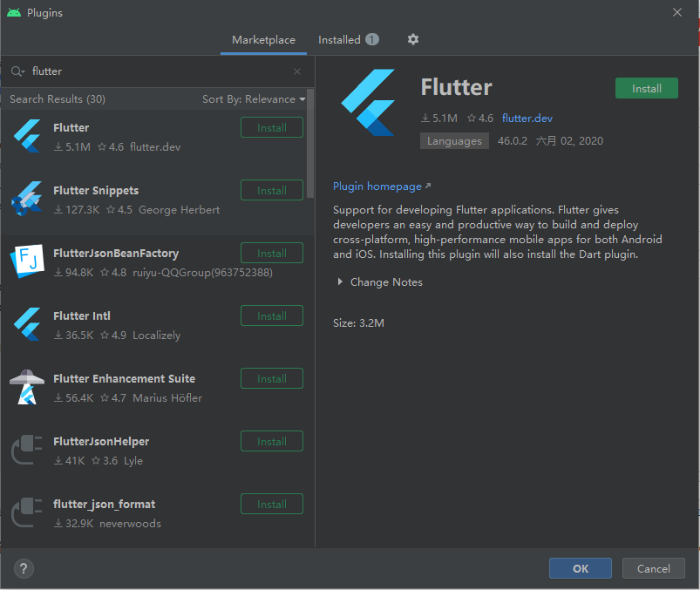Install the FlutterJsonHelper plugin

pyautogui.click(x=272, y=441)
